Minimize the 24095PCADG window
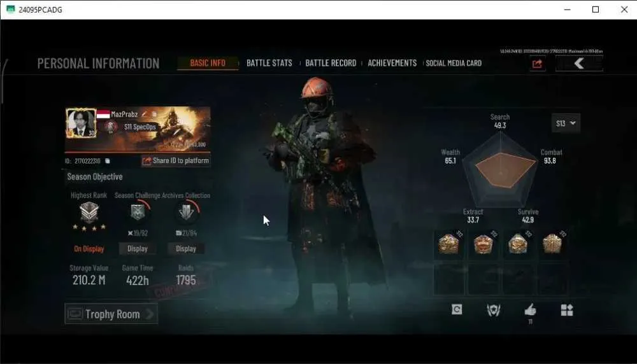The image size is (637, 364). click(567, 10)
